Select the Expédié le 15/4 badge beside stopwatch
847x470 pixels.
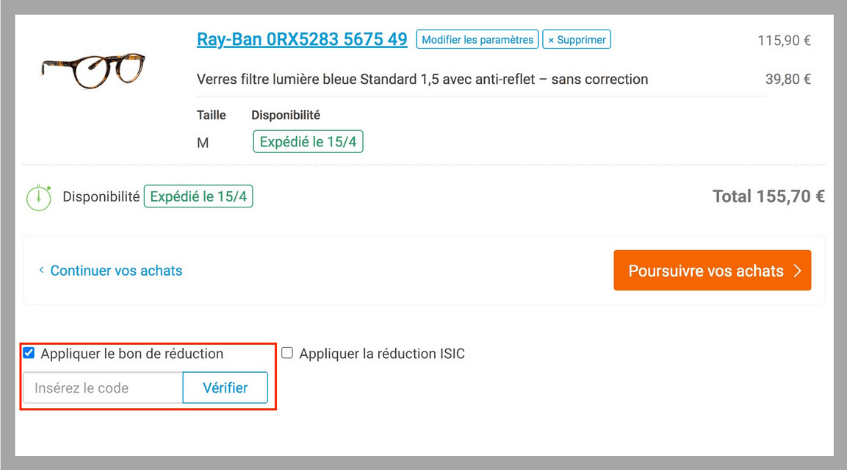coord(198,196)
